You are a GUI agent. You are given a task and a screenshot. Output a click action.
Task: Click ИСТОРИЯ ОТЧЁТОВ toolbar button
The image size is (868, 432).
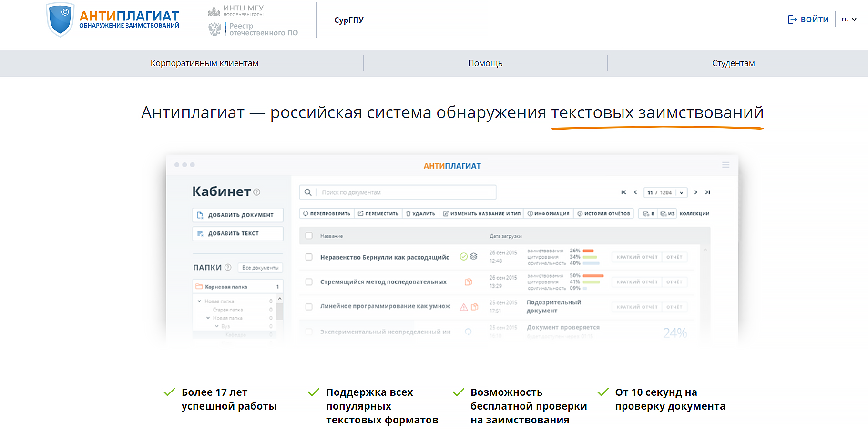pos(603,214)
